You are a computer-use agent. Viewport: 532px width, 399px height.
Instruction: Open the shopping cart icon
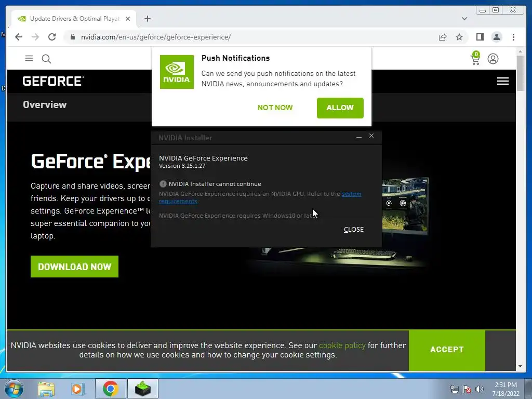[475, 58]
